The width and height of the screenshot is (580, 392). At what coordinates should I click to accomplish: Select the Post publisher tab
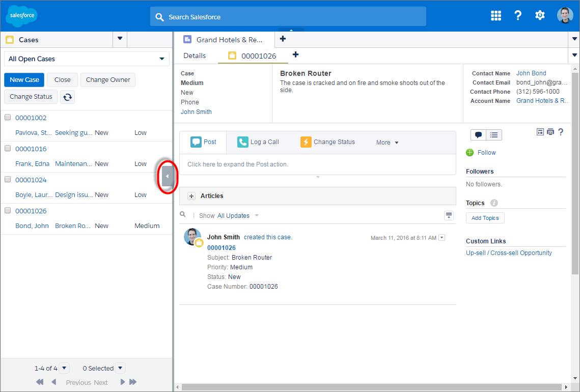[203, 142]
